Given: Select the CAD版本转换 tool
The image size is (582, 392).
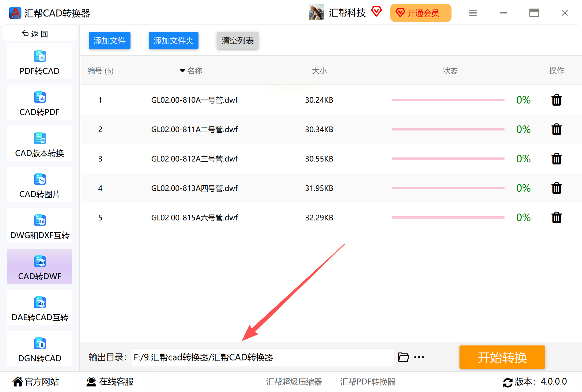Looking at the screenshot, I should pos(39,143).
